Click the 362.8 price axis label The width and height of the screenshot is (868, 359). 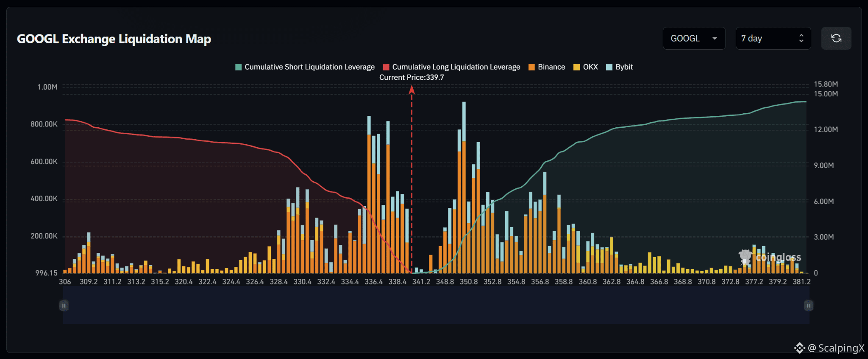[x=612, y=282]
